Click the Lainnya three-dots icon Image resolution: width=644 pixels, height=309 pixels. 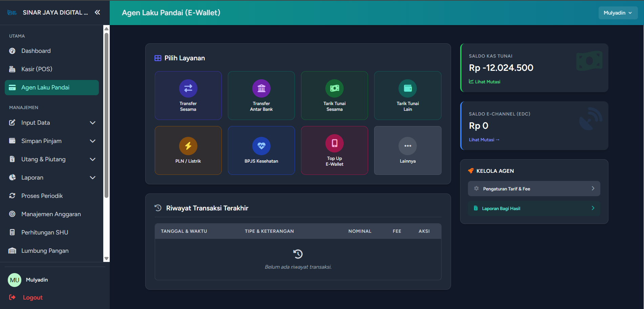[x=408, y=146]
